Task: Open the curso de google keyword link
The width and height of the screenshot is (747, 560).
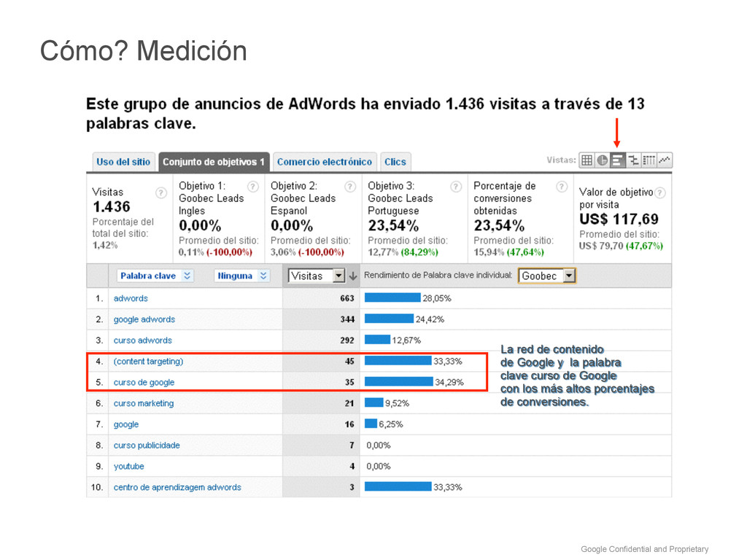Action: tap(144, 382)
